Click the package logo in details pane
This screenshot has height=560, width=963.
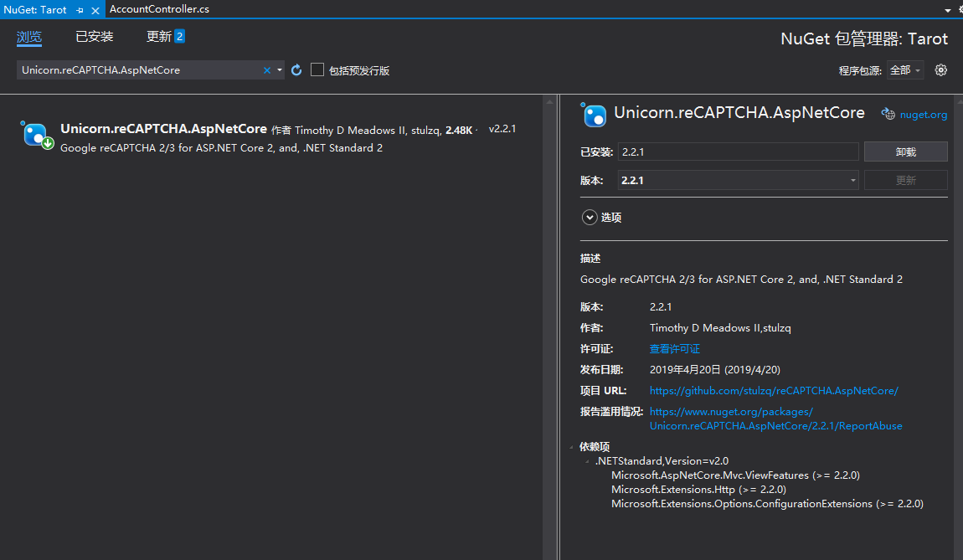595,115
